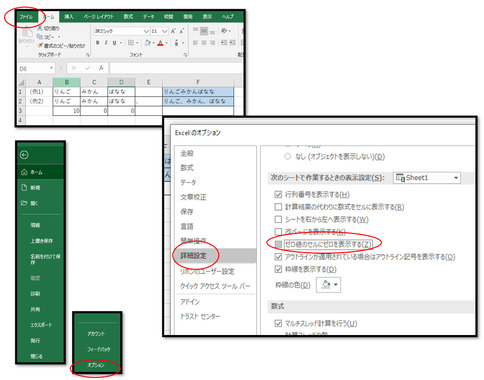Toggle Bold (B) formatting in the ribbon

[98, 43]
